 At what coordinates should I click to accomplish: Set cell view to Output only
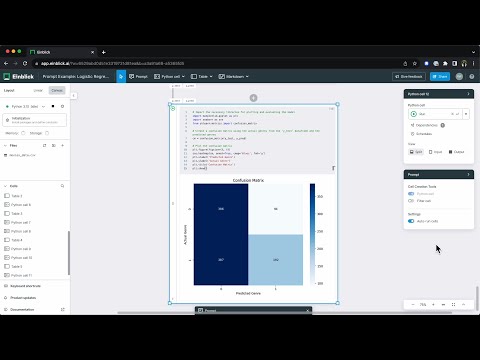tap(456, 152)
